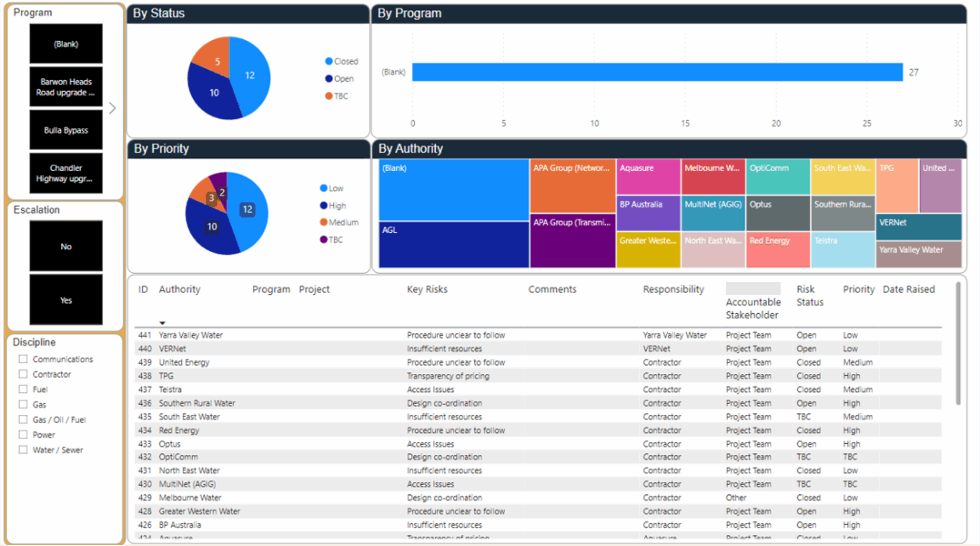Sort table by Authority column header

pos(180,289)
